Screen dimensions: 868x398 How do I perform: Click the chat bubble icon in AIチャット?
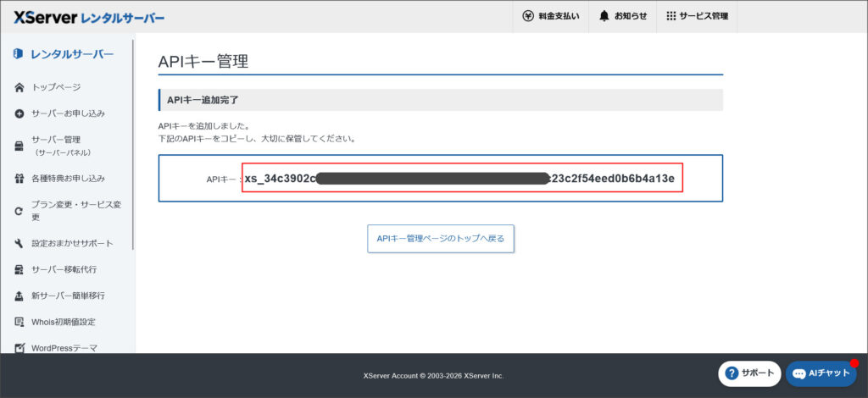pos(798,373)
